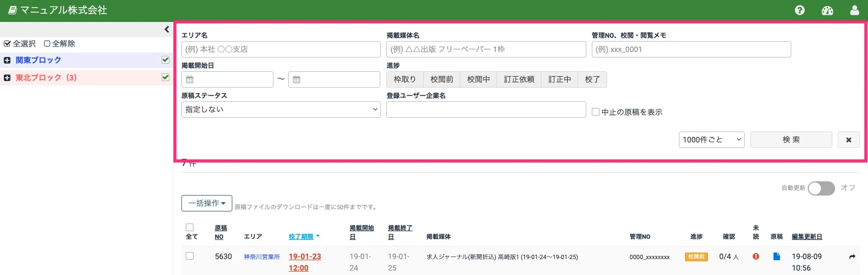The image size is (868, 275).
Task: Open the 19-01-23 12:00 deadline link
Action: coord(305,262)
